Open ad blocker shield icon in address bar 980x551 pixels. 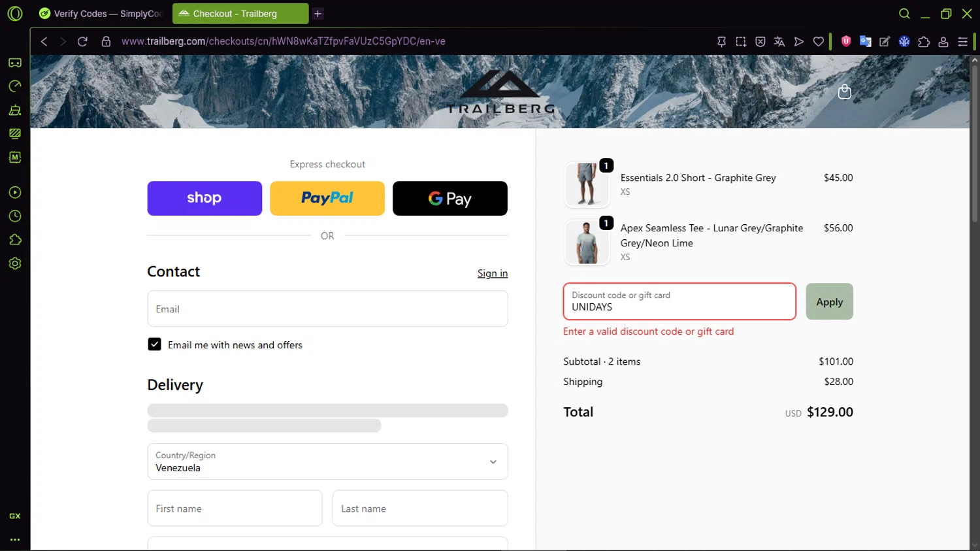pyautogui.click(x=760, y=41)
